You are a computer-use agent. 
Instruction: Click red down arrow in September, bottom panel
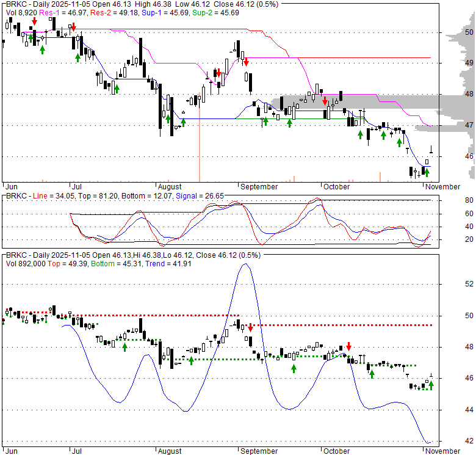(x=250, y=327)
